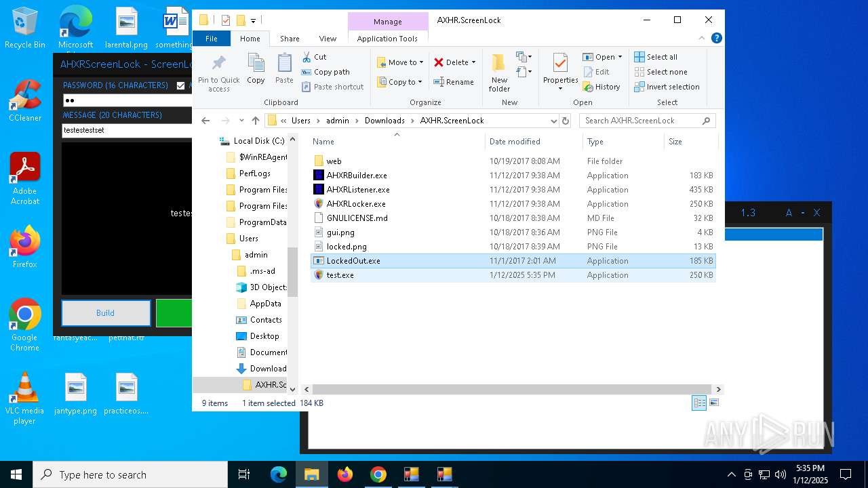The width and height of the screenshot is (868, 488).
Task: Open Task View on the taskbar
Action: tap(244, 474)
